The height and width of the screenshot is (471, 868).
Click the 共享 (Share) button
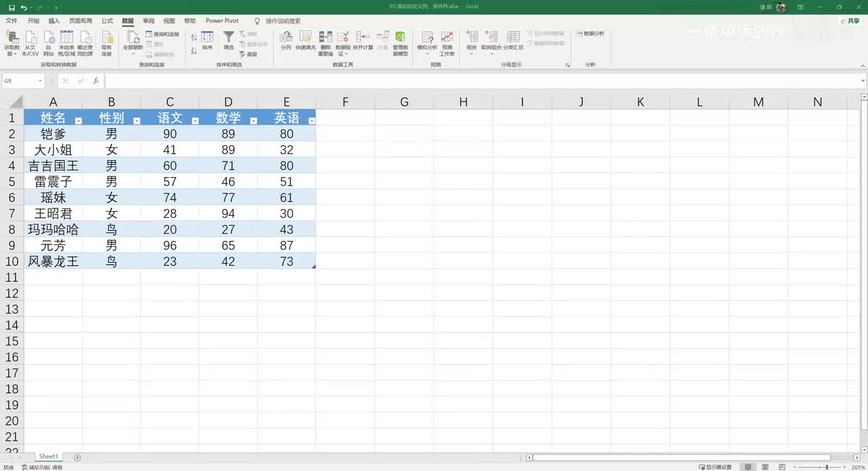pyautogui.click(x=850, y=21)
